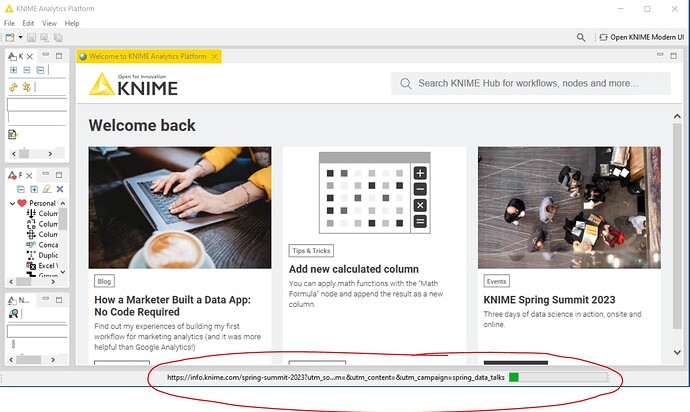Maximize the Node Repository panel
The width and height of the screenshot is (690, 412).
[59, 300]
